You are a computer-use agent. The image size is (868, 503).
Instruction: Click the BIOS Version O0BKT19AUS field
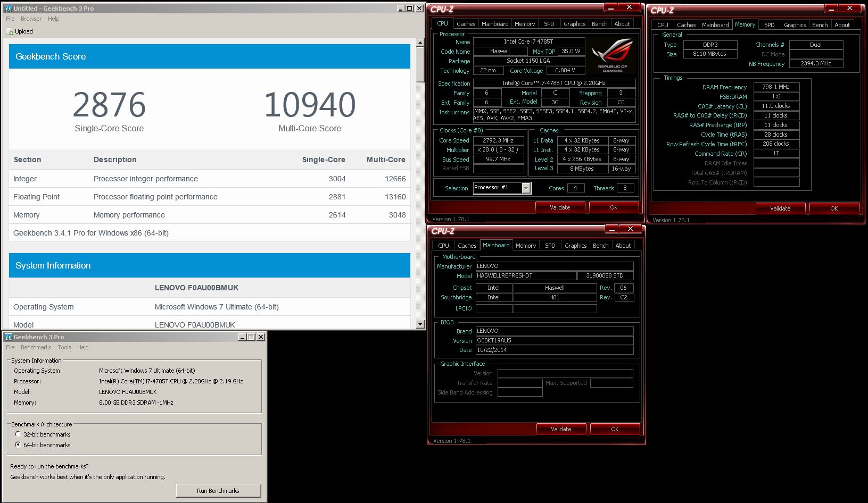554,340
